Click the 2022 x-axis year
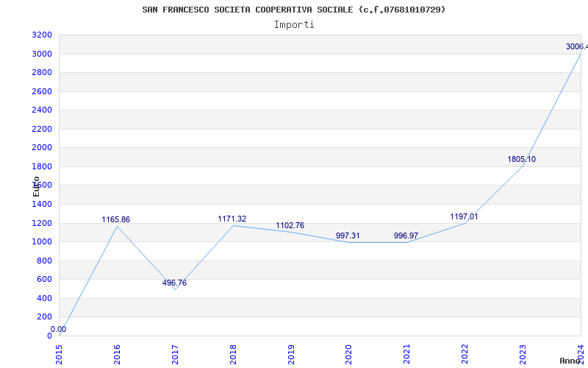This screenshot has height=368, width=588. click(x=465, y=355)
